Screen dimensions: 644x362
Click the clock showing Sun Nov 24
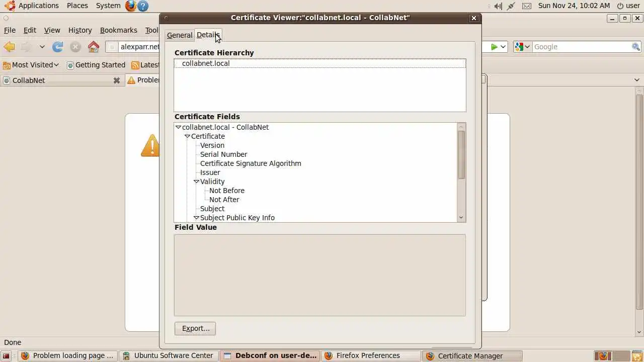(574, 6)
